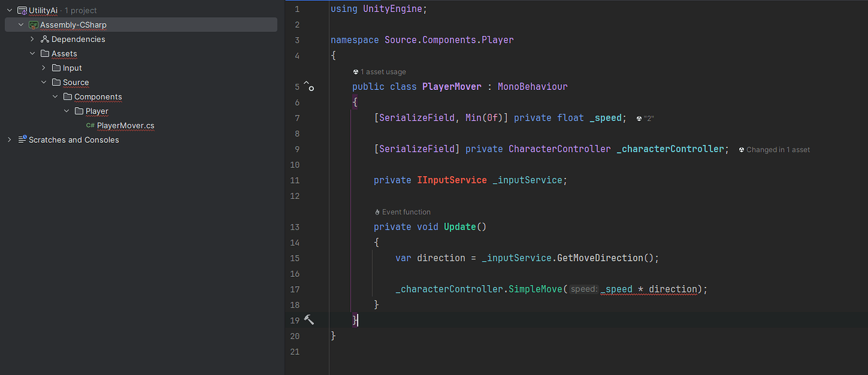Collapse the Source folder

coord(43,82)
